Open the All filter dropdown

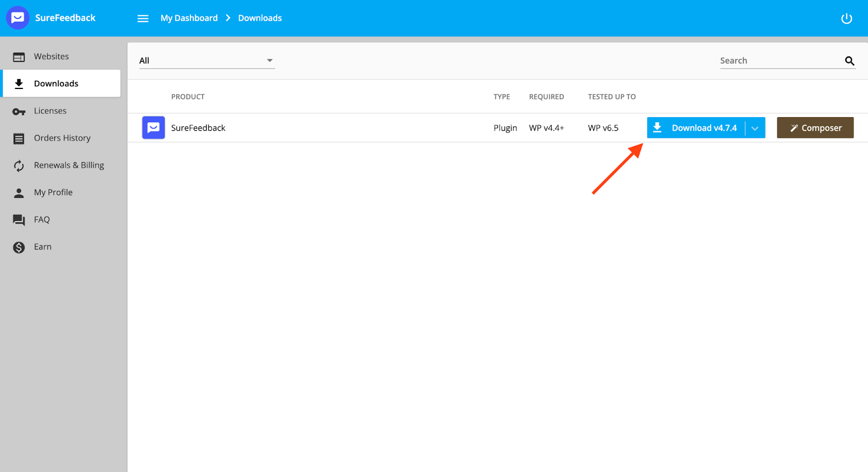(x=207, y=61)
